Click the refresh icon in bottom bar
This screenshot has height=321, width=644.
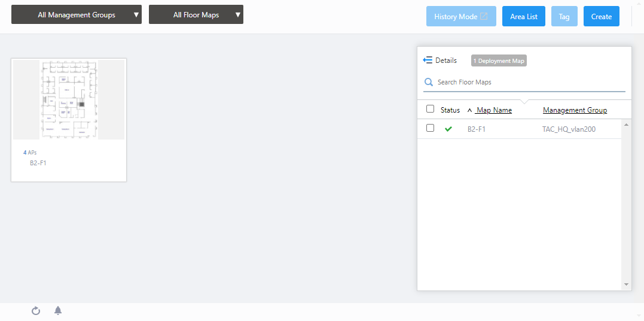[x=36, y=311]
